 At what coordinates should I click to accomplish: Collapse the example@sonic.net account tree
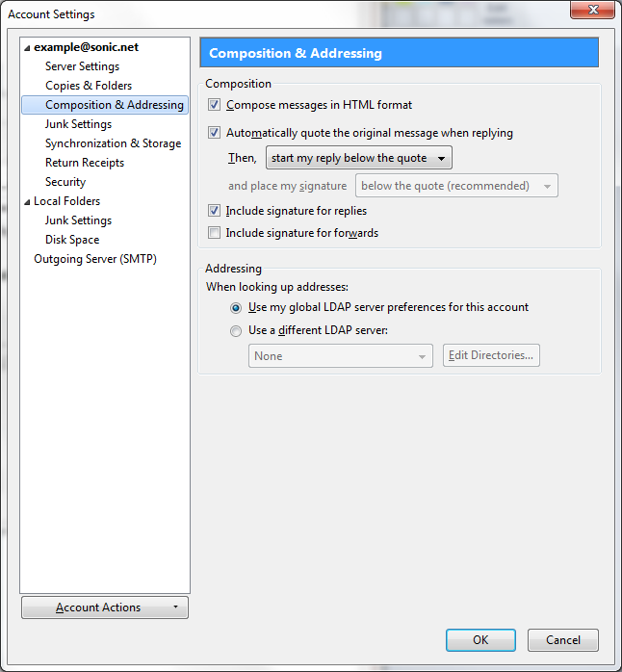[x=28, y=47]
